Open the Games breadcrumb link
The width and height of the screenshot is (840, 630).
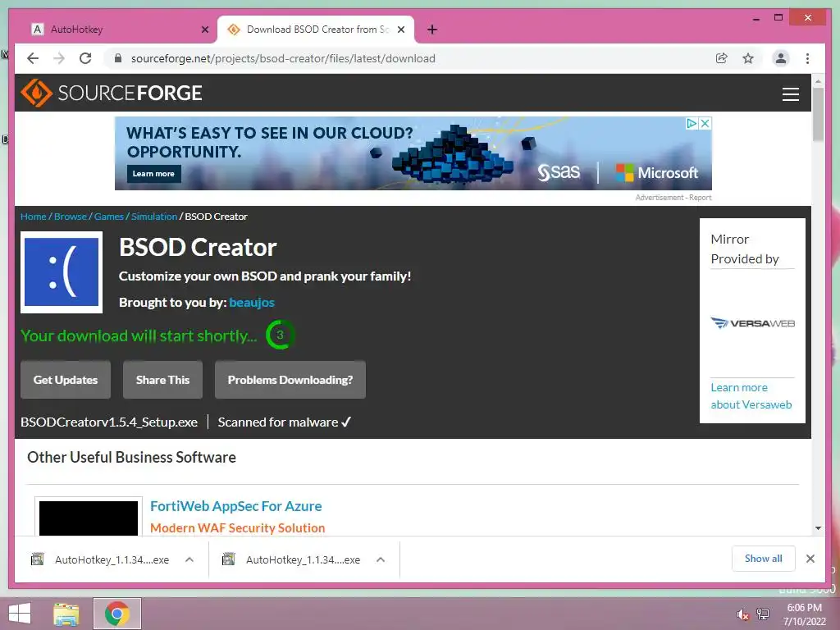(109, 217)
